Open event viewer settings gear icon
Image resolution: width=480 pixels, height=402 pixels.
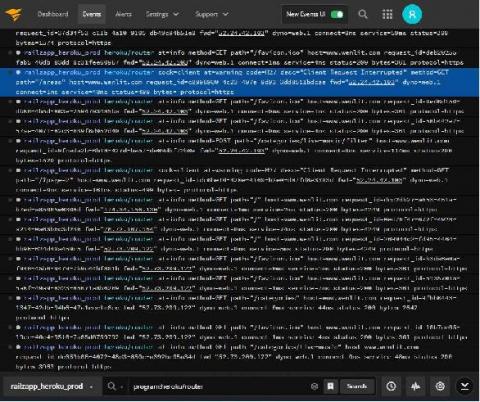pyautogui.click(x=440, y=386)
